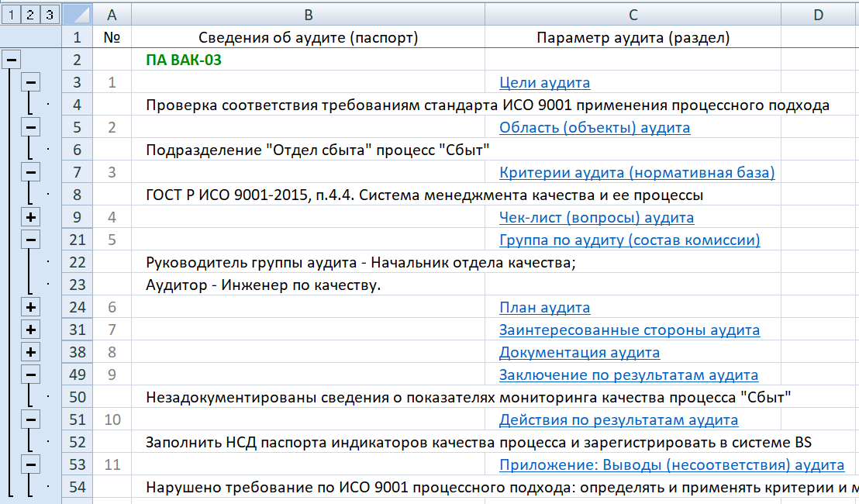Screen dimensions: 859x504
Task: Open the Цели аудита link
Action: click(x=544, y=83)
